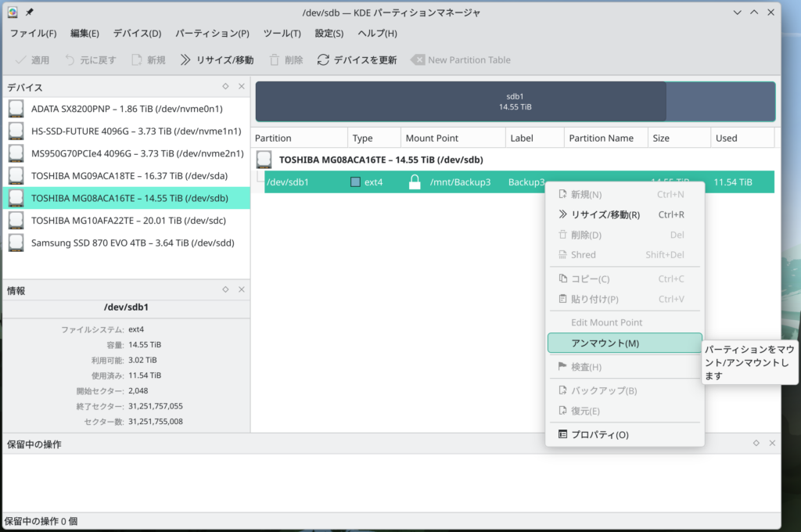
Task: Float the 情報 panel with its diamond icon
Action: tap(225, 289)
